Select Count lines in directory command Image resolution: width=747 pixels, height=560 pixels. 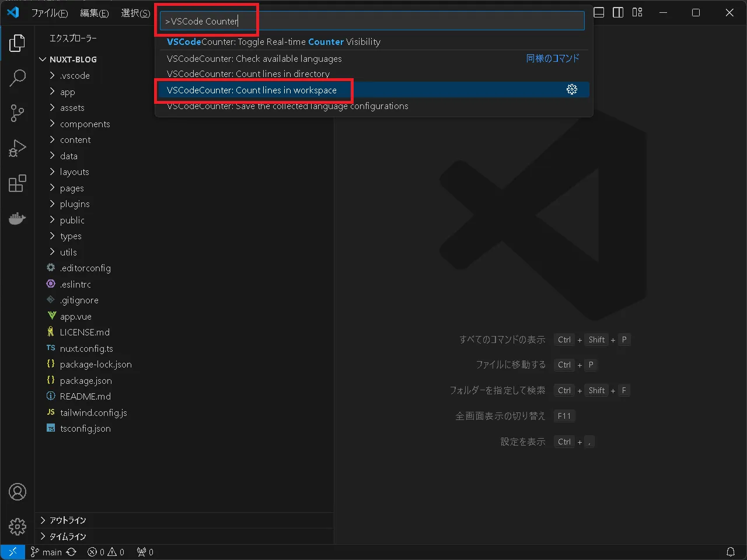373,74
